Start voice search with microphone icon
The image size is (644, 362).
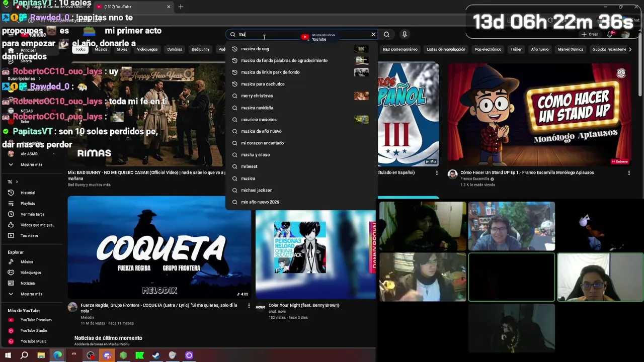(405, 34)
